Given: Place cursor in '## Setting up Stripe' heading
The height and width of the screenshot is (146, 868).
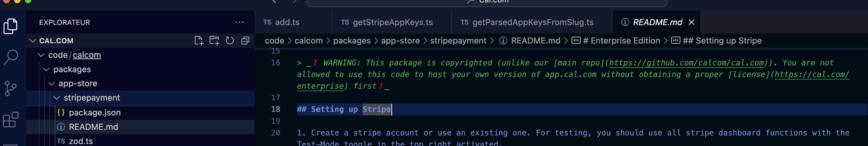Looking at the screenshot, I should click(344, 109).
